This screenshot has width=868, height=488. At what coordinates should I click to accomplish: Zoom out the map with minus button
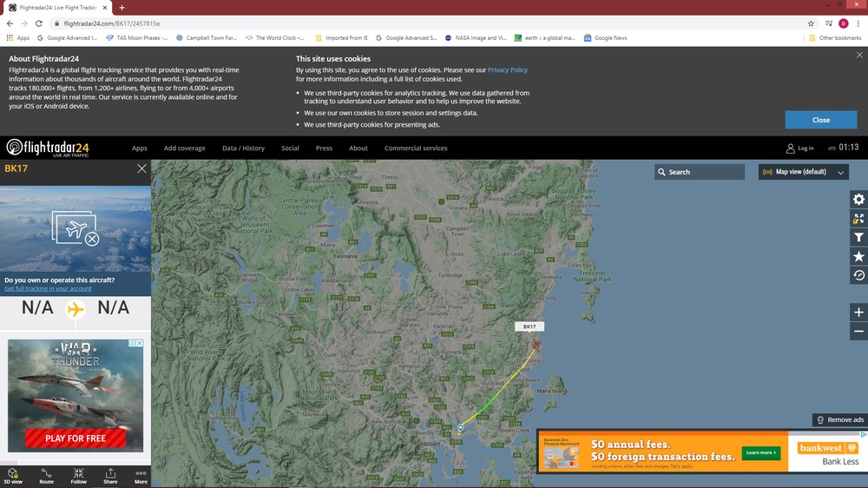858,331
